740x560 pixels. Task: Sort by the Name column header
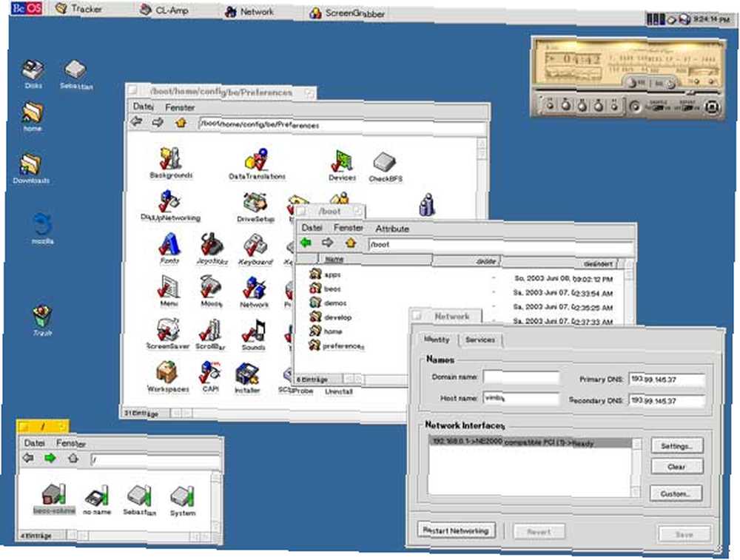click(374, 260)
